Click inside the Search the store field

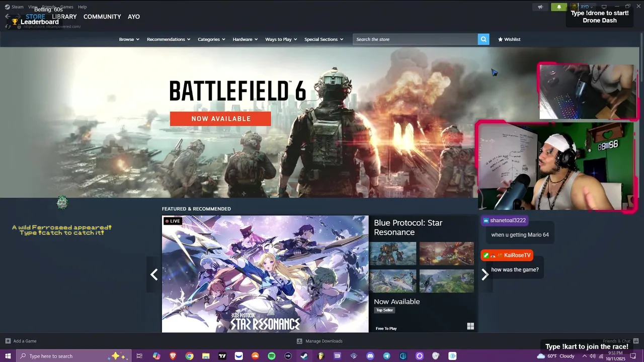tap(415, 39)
